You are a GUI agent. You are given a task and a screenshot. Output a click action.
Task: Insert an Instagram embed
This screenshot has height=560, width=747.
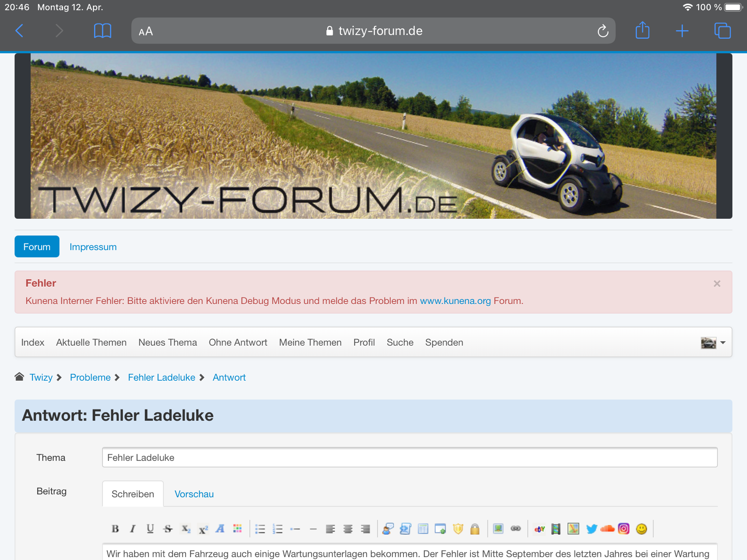click(624, 529)
